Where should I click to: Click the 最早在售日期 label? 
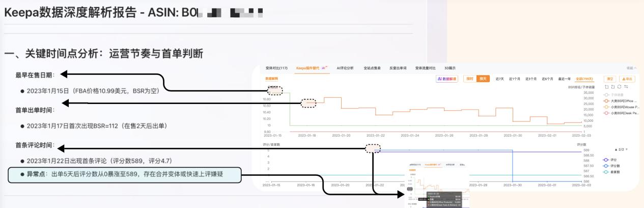36,75
